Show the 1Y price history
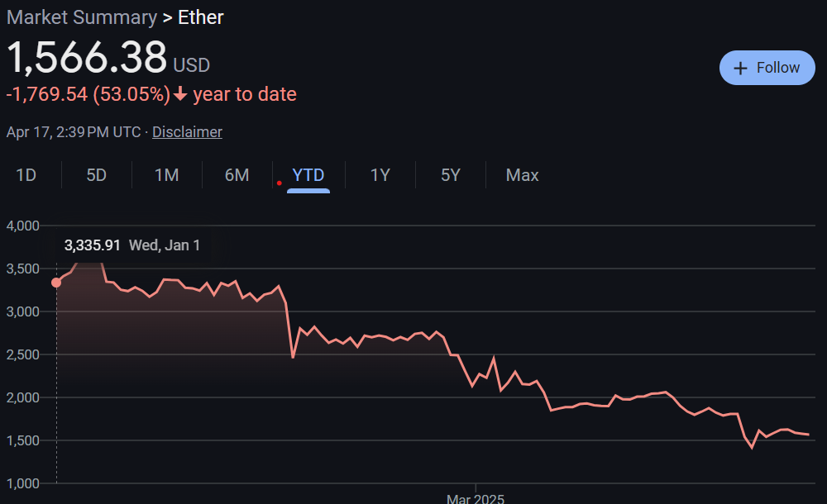Screen dimensions: 827x504 pyautogui.click(x=380, y=175)
